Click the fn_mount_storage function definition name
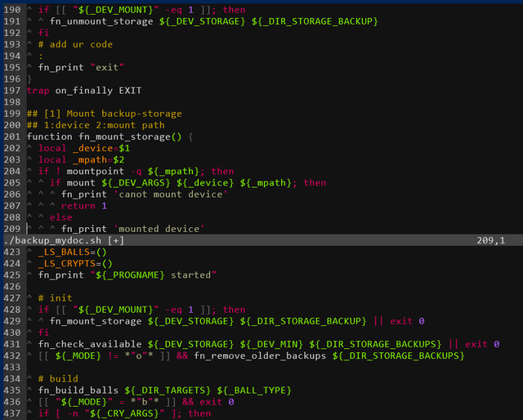Screen dimensions: 523x420 [x=122, y=136]
